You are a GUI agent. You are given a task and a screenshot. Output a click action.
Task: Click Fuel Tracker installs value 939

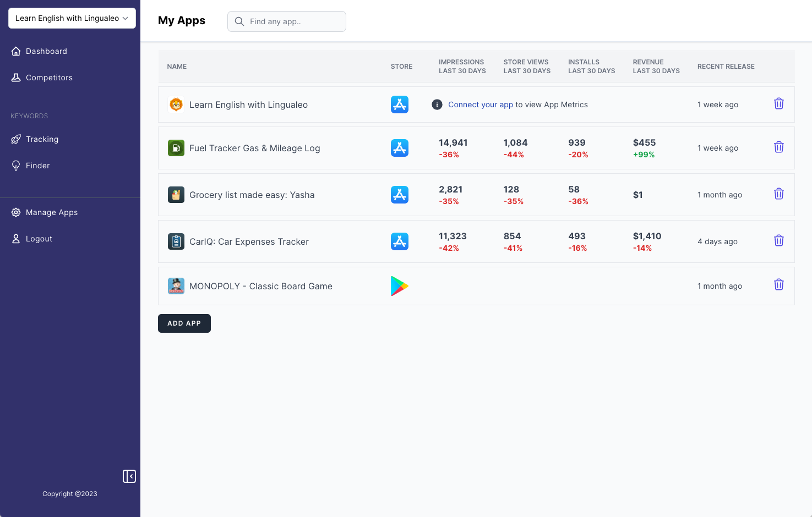tap(577, 142)
